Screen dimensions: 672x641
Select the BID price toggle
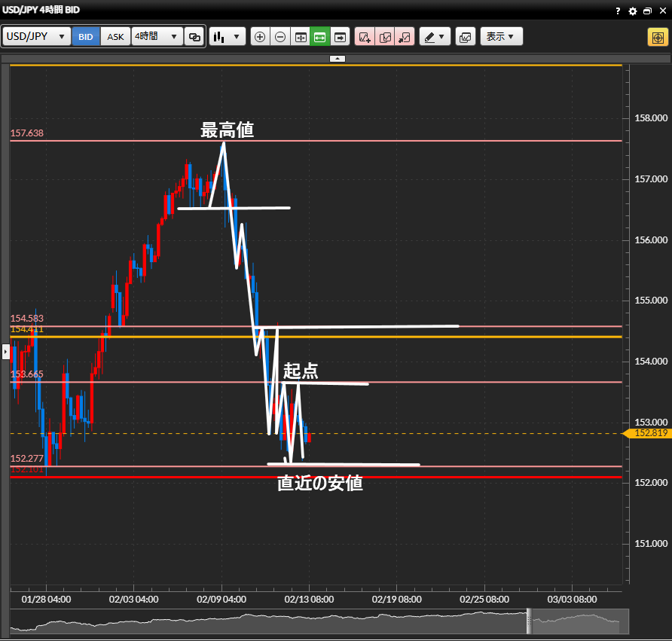(87, 37)
